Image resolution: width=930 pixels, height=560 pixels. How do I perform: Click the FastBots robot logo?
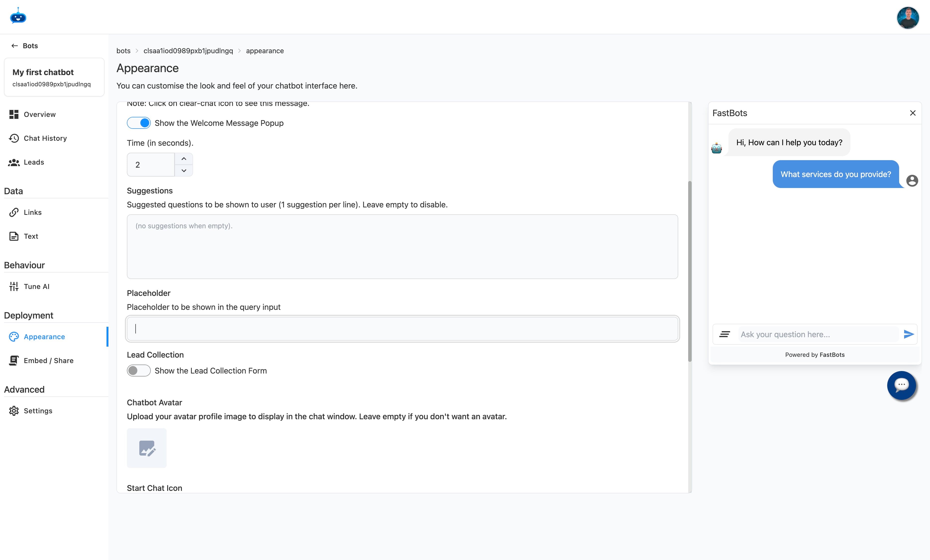pyautogui.click(x=18, y=16)
